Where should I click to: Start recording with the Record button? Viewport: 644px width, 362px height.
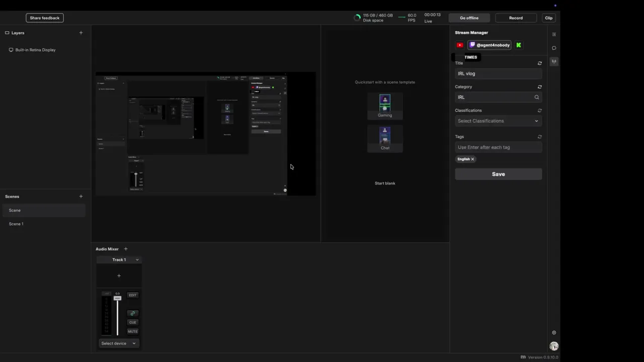[516, 18]
